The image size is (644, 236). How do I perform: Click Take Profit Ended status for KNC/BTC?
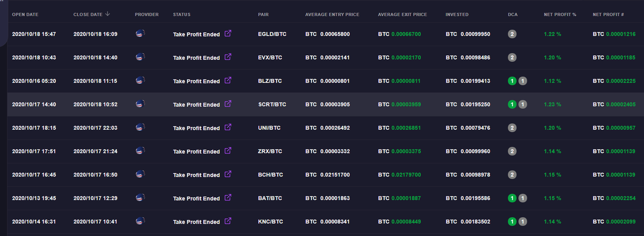[x=196, y=222]
